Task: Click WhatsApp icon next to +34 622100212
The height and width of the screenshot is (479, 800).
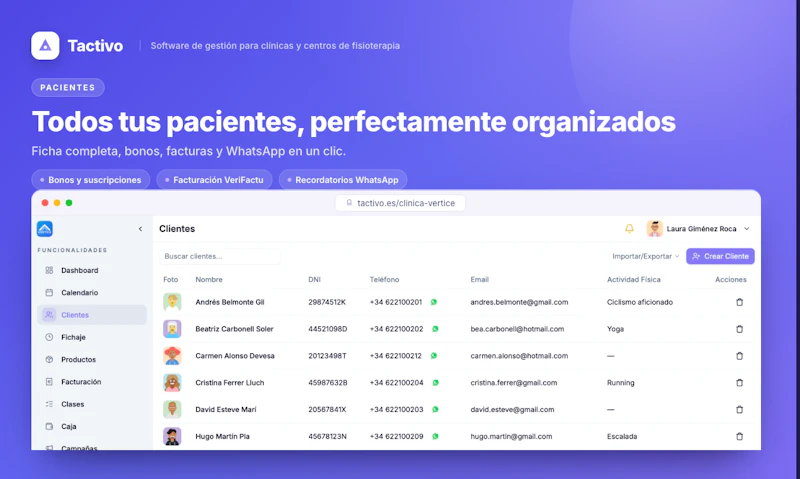Action: (434, 356)
